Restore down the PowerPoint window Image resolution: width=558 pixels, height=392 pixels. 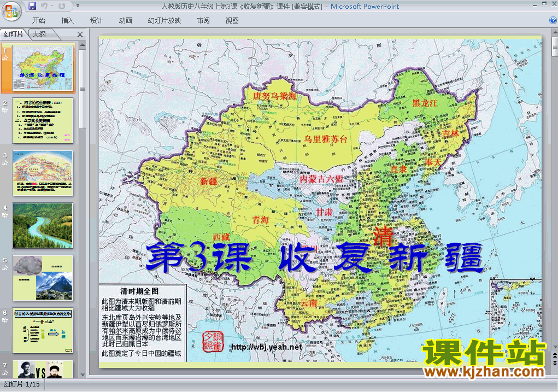coord(544,4)
